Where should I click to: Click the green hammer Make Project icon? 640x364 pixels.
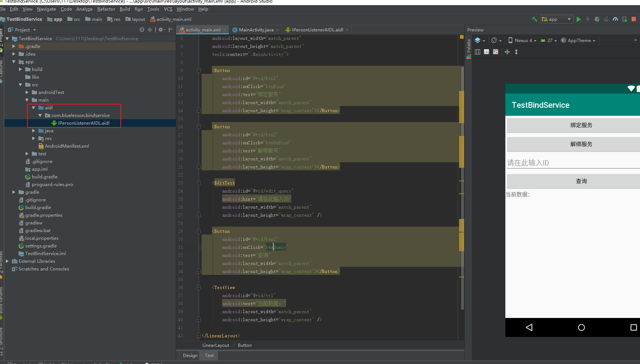534,19
